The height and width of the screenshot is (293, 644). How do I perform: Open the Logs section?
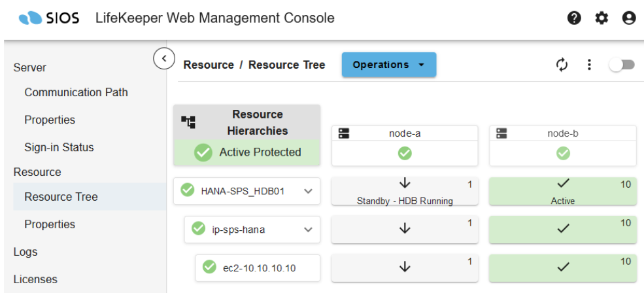(x=25, y=252)
